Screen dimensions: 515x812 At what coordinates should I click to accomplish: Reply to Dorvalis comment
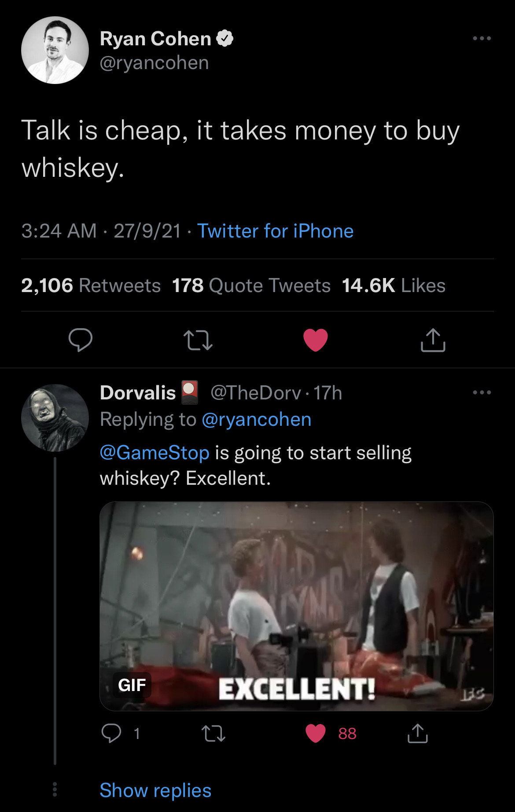point(111,733)
